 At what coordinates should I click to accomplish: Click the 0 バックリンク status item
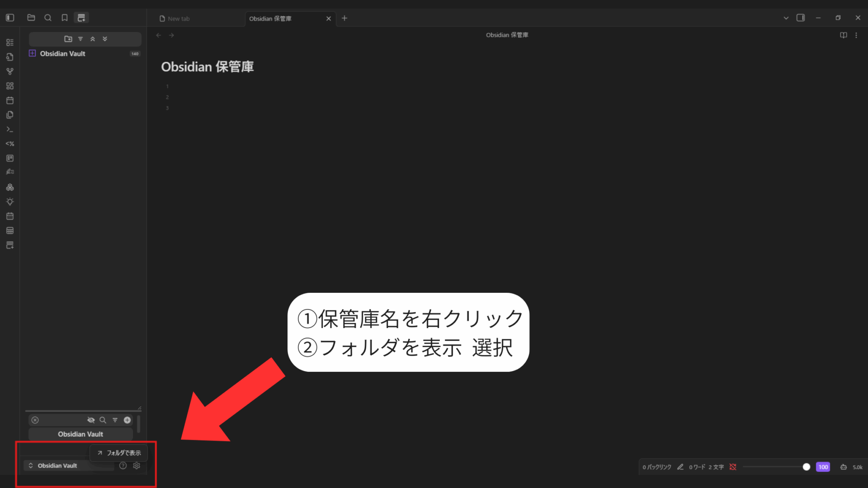656,467
